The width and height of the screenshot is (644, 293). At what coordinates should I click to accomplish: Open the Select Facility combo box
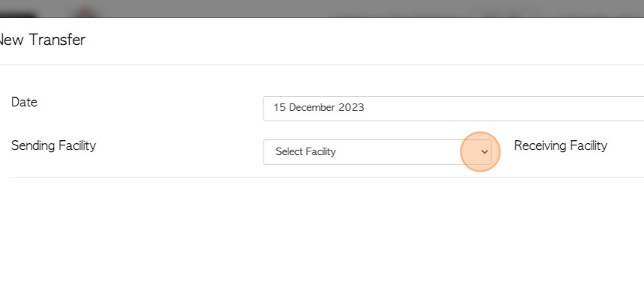coord(377,152)
